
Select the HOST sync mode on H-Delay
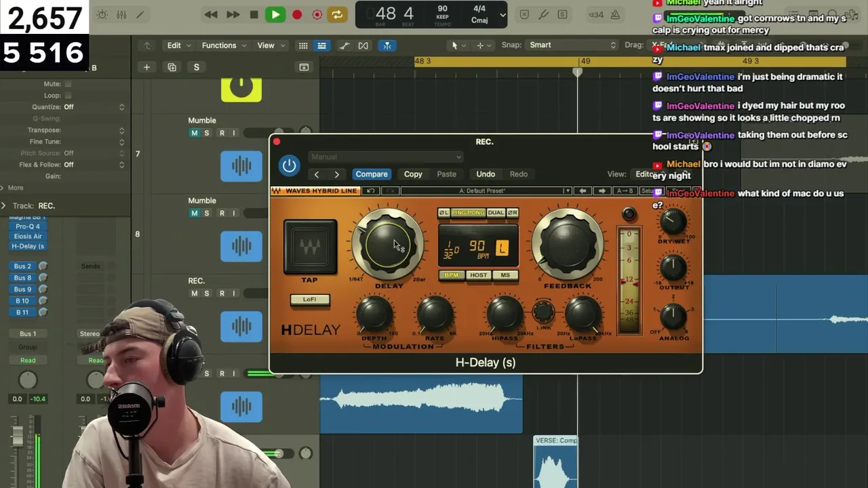pos(479,275)
